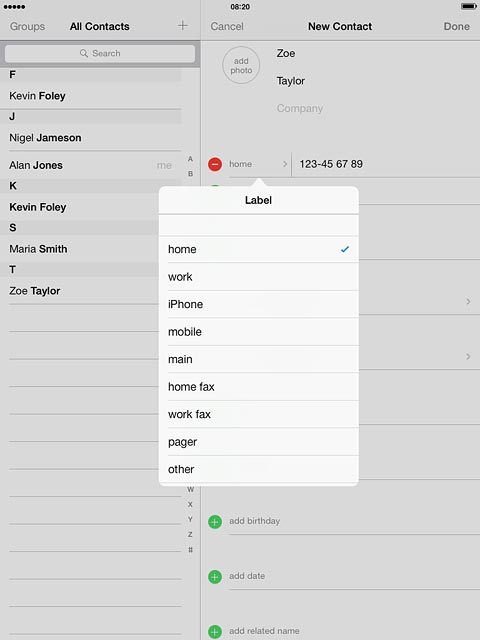Jump to letter W in index
The width and height of the screenshot is (480, 640).
coord(191,489)
